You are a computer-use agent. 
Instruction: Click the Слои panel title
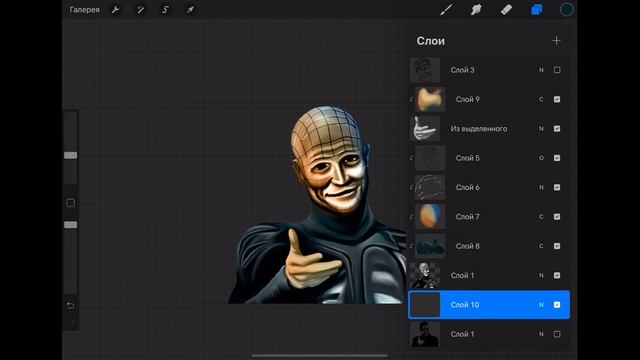click(431, 41)
